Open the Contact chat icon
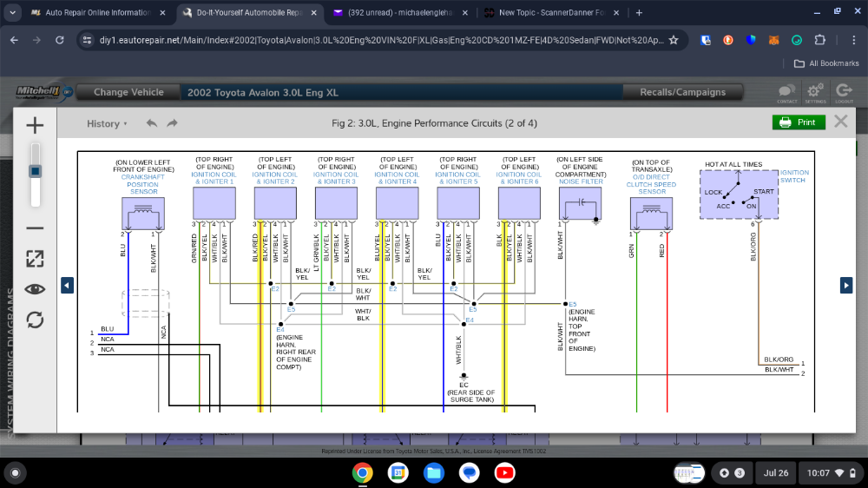This screenshot has height=488, width=868. (x=786, y=92)
